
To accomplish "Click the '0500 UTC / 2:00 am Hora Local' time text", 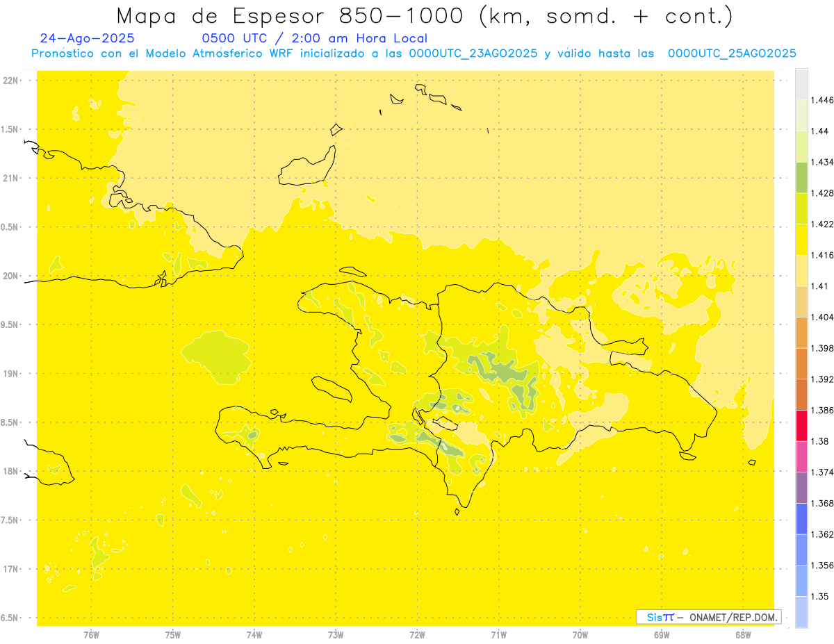I will (315, 39).
